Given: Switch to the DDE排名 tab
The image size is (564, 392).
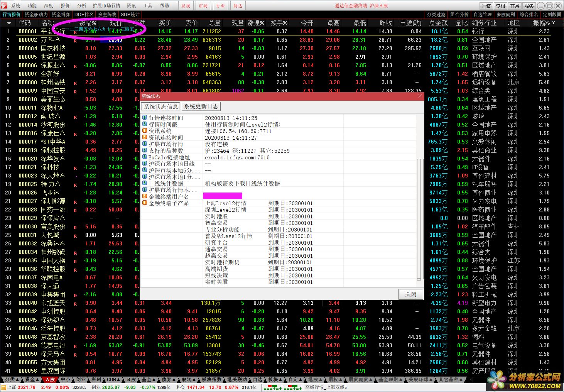Looking at the screenshot, I should (84, 15).
